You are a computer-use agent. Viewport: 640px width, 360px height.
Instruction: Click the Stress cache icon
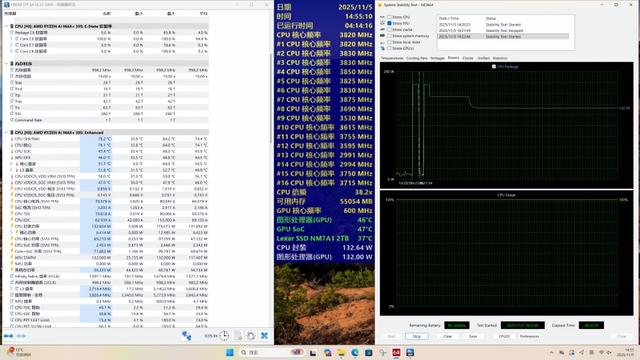tap(382, 29)
